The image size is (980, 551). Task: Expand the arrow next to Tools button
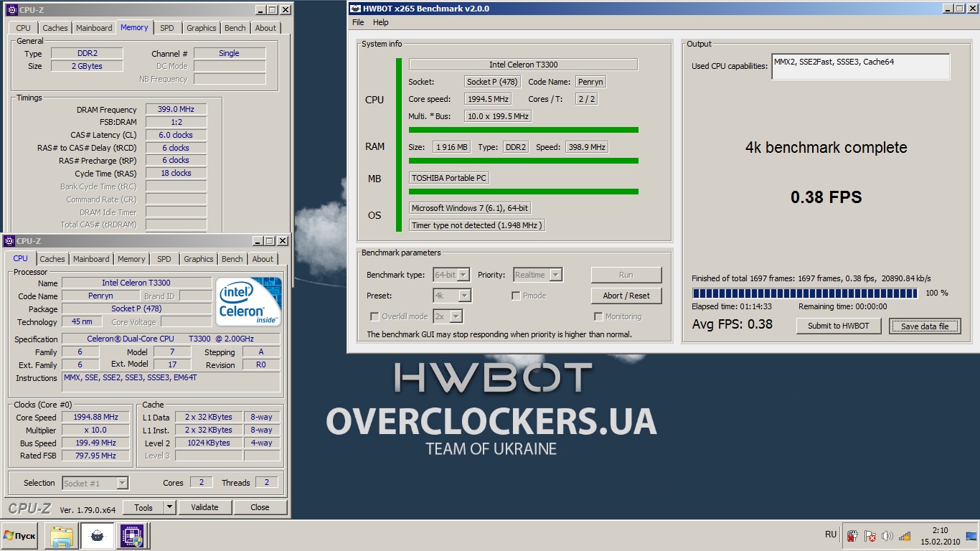tap(169, 507)
